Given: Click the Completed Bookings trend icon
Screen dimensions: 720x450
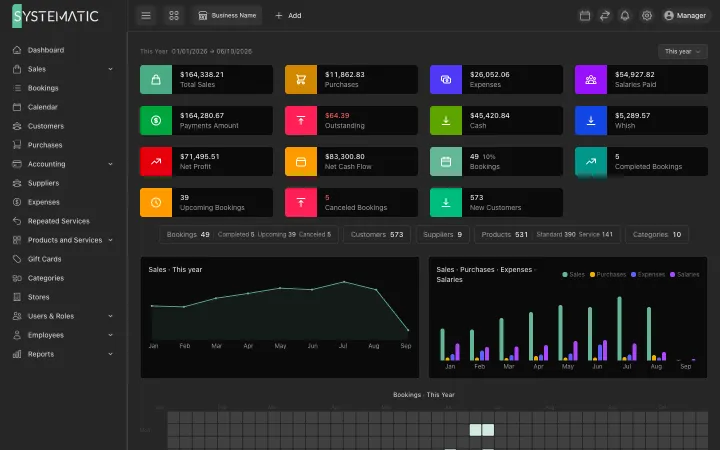Looking at the screenshot, I should point(591,162).
